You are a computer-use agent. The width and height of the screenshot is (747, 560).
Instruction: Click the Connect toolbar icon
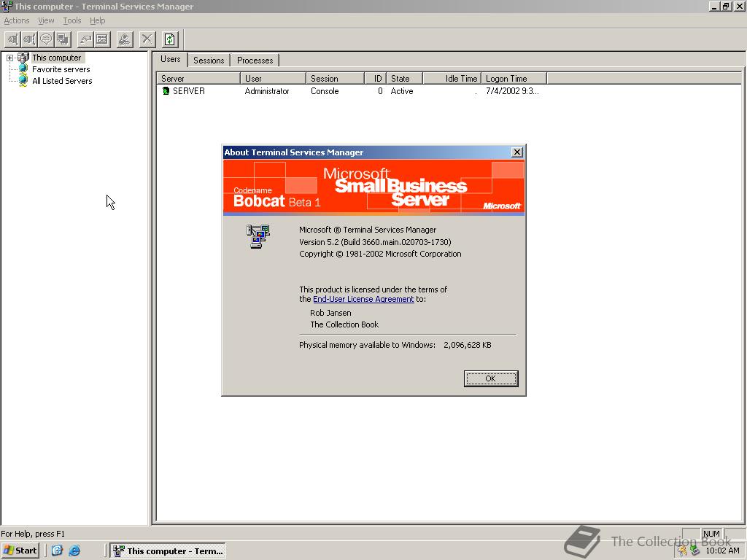tap(13, 39)
